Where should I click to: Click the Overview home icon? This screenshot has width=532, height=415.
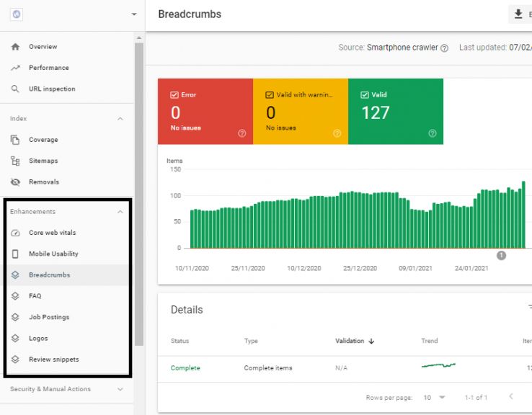(15, 47)
